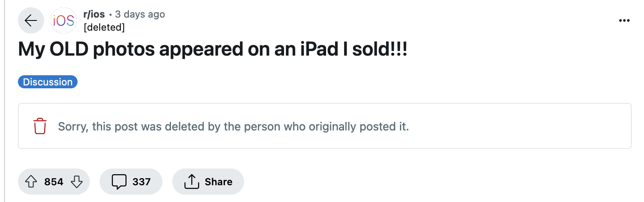Click the post title about OLD photos
Screen dimensions: 644x202
click(213, 49)
